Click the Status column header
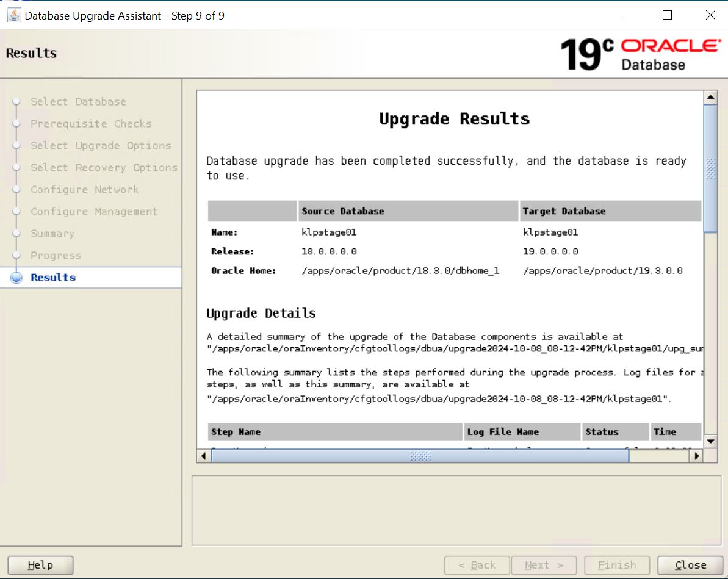Viewport: 728px width, 579px height. tap(615, 432)
